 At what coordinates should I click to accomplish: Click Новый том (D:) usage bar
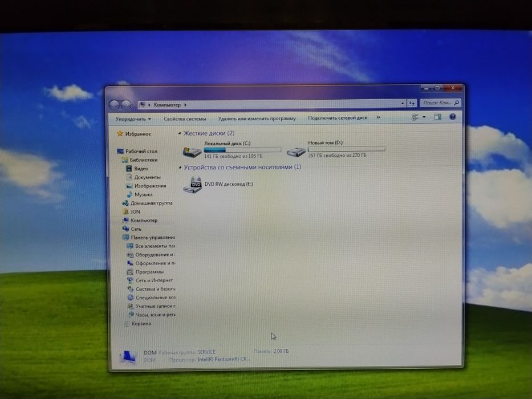[347, 149]
